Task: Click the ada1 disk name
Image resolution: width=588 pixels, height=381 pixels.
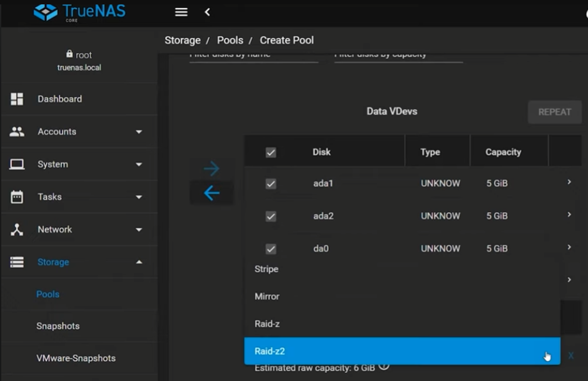Action: [x=323, y=184]
